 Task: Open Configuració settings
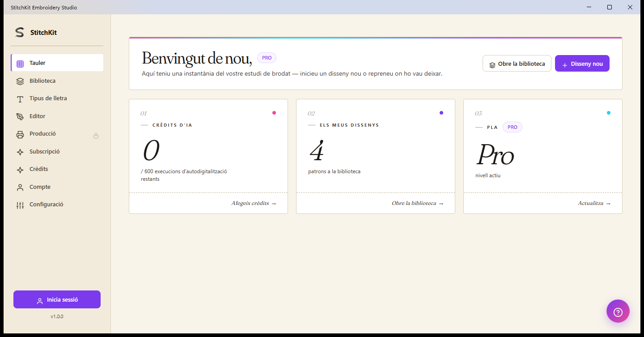(x=57, y=204)
